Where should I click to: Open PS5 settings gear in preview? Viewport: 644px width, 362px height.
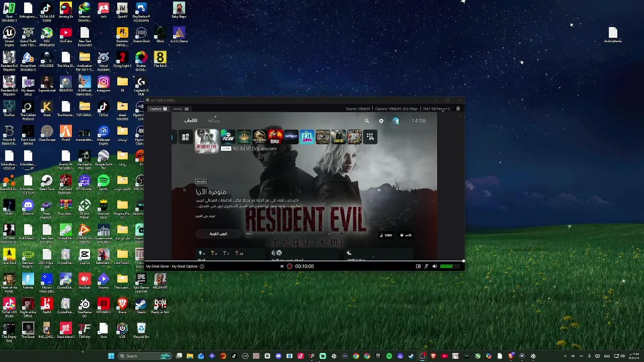coord(381,121)
